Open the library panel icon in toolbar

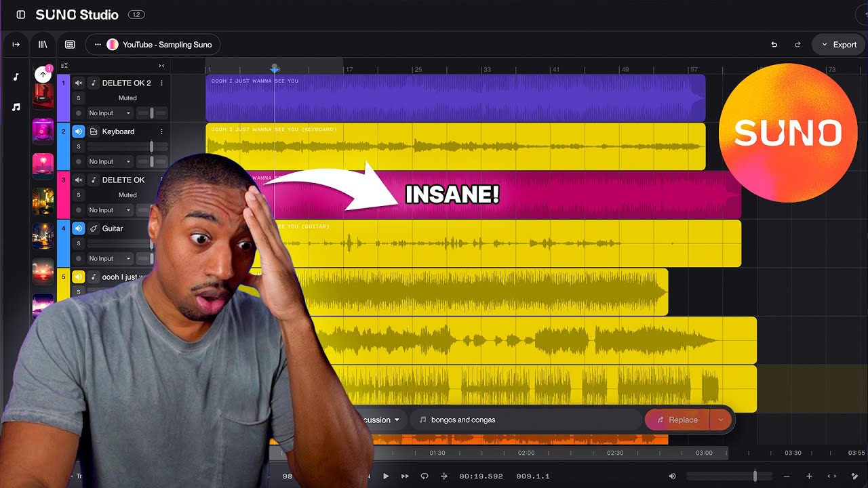[x=43, y=45]
